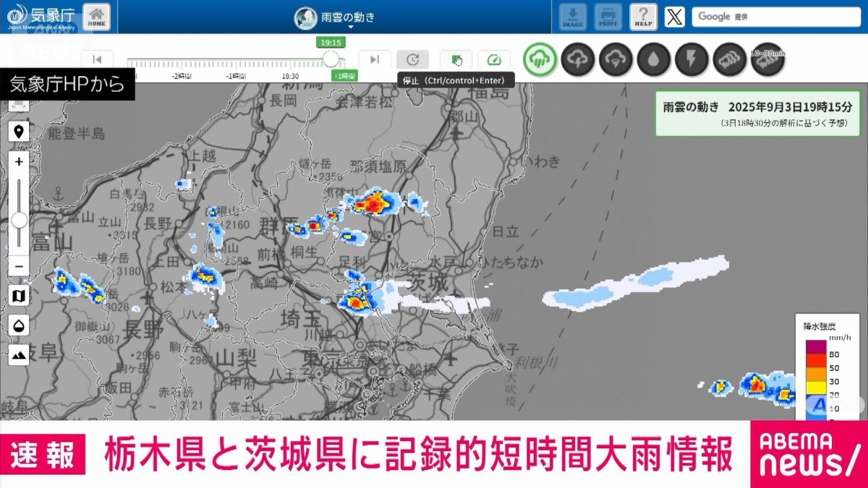The height and width of the screenshot is (488, 868).
Task: Select the tornado nowcast icon
Action: (616, 59)
